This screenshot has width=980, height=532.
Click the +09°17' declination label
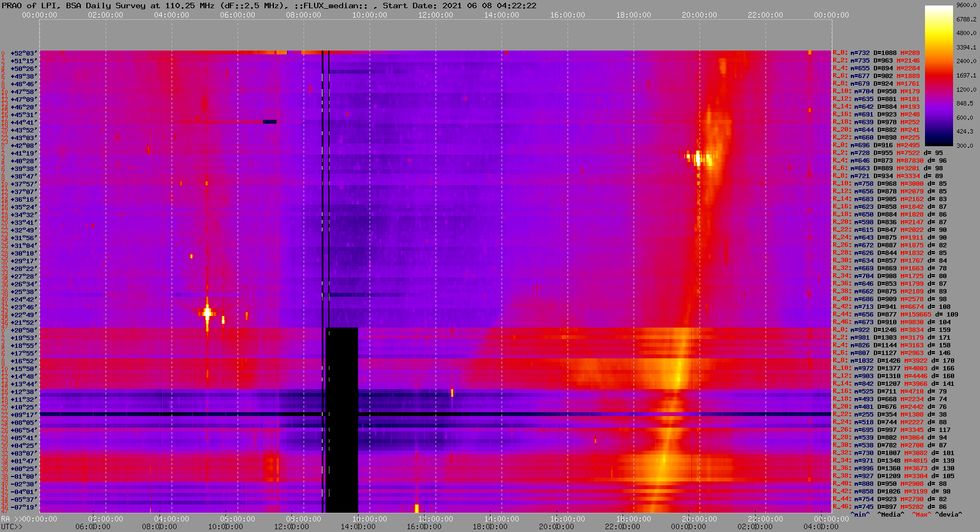24,415
